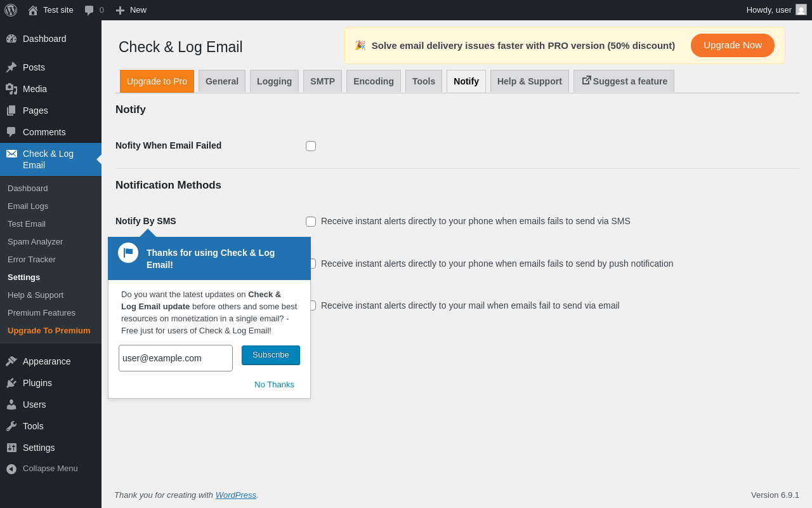
Task: Click the party popper emoji in promo banner
Action: [360, 45]
